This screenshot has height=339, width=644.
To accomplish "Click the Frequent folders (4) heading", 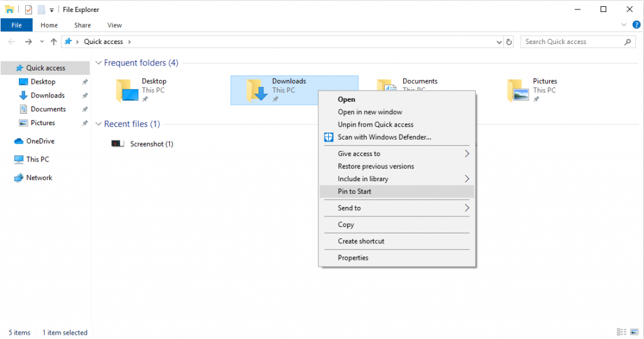I will pyautogui.click(x=141, y=63).
